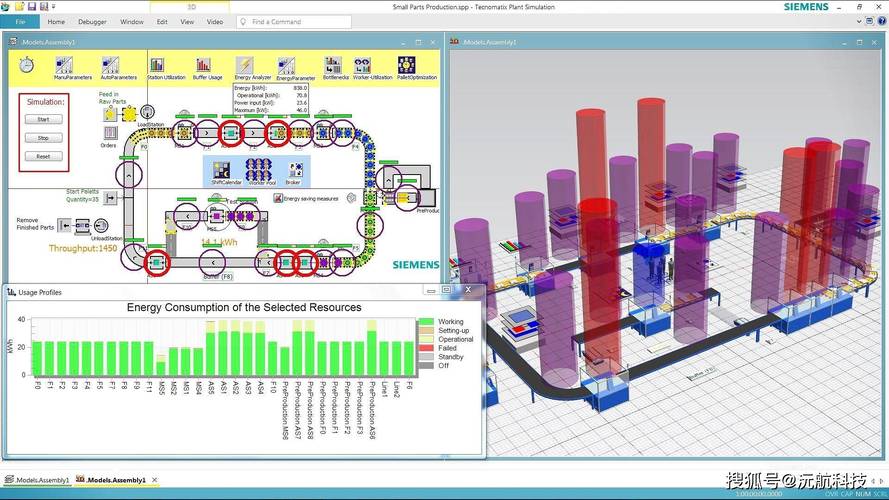This screenshot has height=500, width=889.
Task: Close the active .Models.Assembly1 bottom tab
Action: pyautogui.click(x=154, y=480)
